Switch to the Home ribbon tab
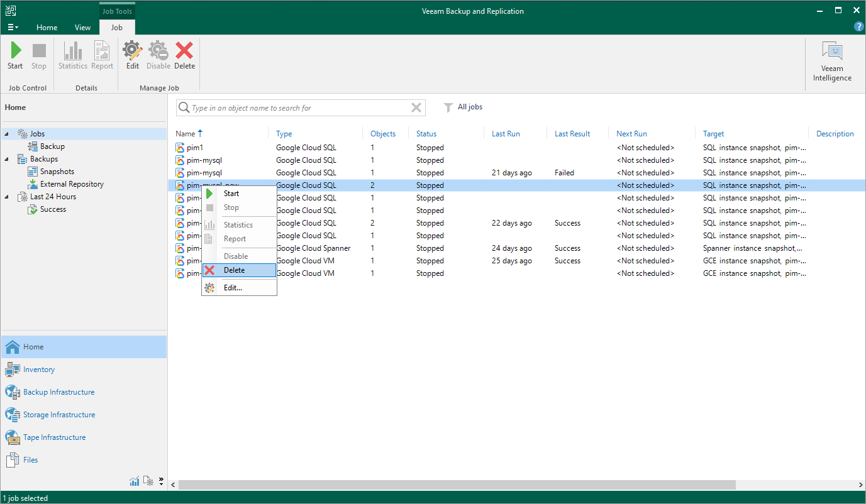866x504 pixels. (47, 27)
